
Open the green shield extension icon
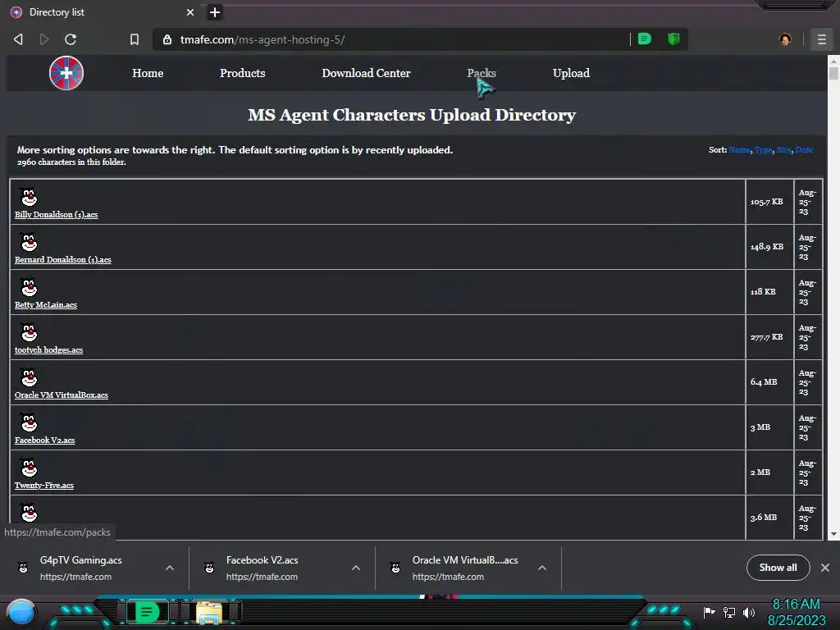point(673,39)
